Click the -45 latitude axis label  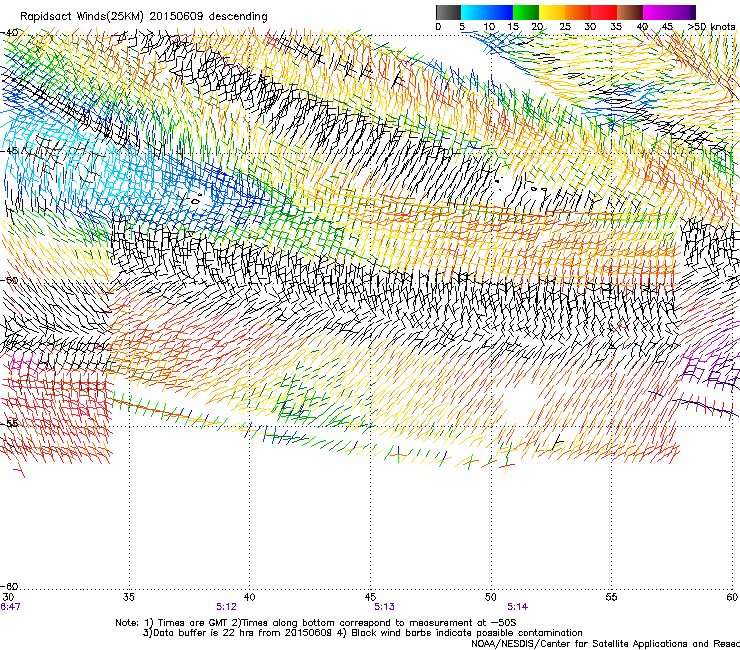click(9, 151)
